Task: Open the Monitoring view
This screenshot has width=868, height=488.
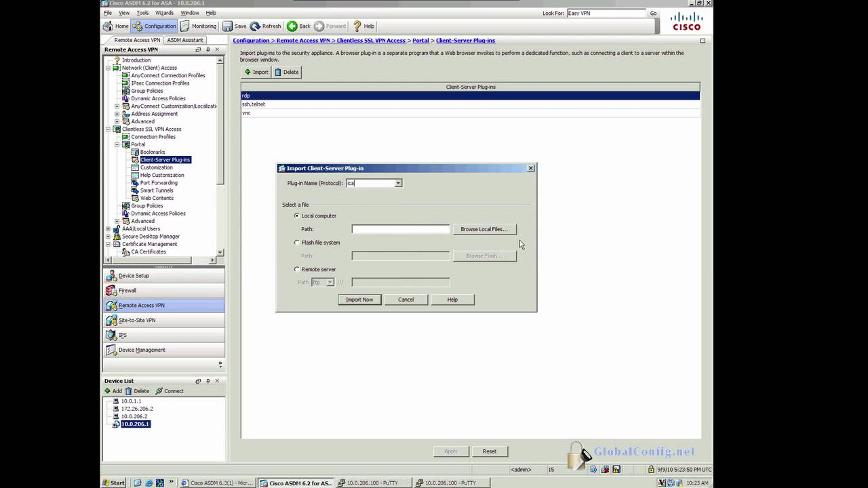Action: tap(198, 26)
